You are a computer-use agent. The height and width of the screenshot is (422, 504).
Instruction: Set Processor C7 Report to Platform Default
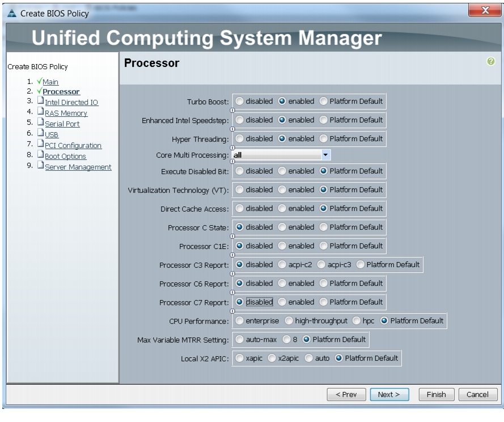pos(323,302)
